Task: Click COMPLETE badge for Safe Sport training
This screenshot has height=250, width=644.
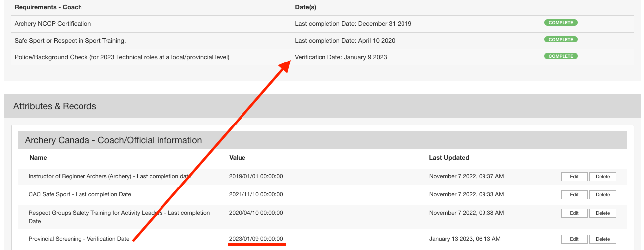Action: coord(561,40)
